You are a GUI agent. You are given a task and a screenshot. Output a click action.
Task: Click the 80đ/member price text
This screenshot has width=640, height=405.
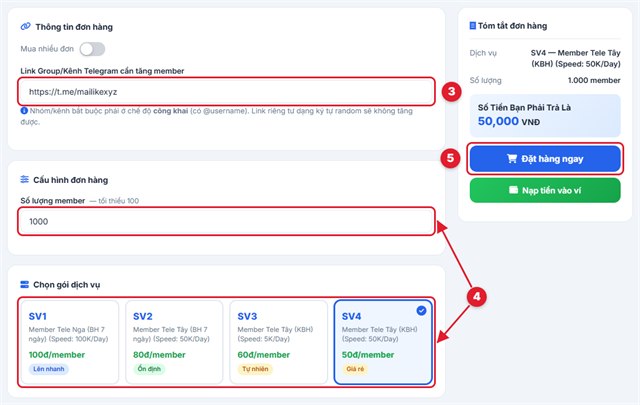click(159, 355)
